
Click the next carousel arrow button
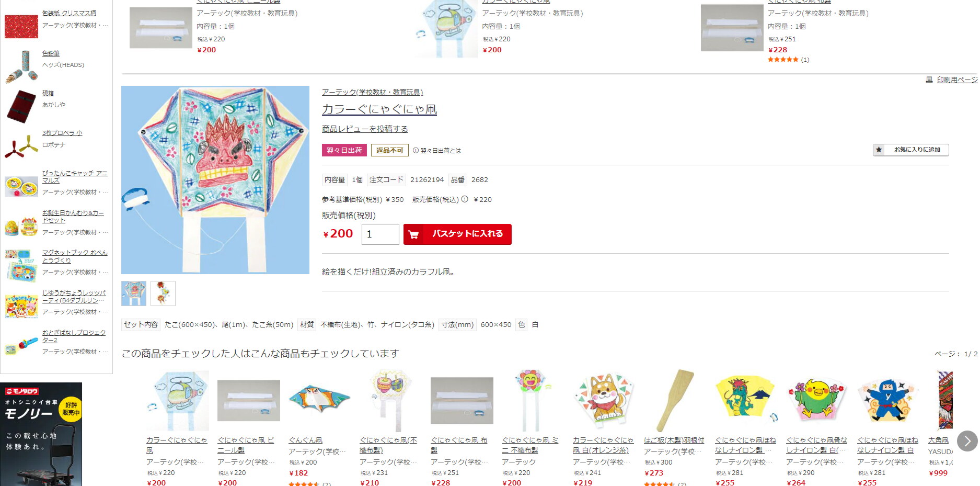click(967, 441)
